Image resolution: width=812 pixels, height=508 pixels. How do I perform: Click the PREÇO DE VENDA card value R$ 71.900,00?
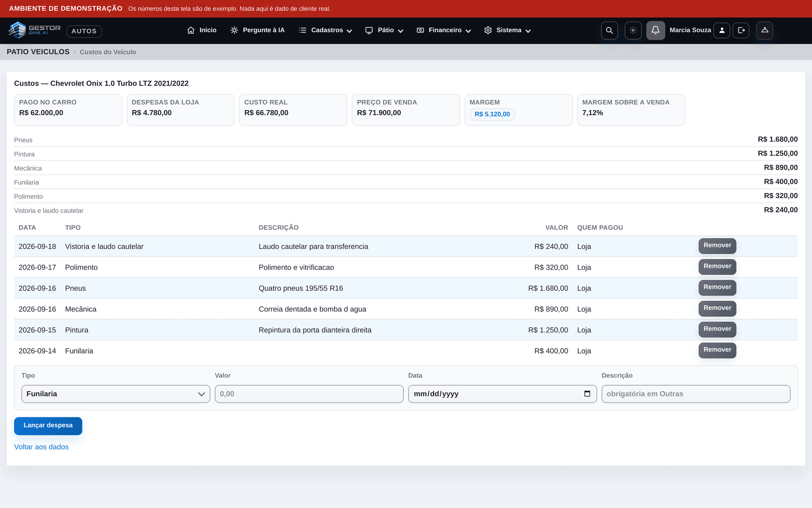click(379, 113)
